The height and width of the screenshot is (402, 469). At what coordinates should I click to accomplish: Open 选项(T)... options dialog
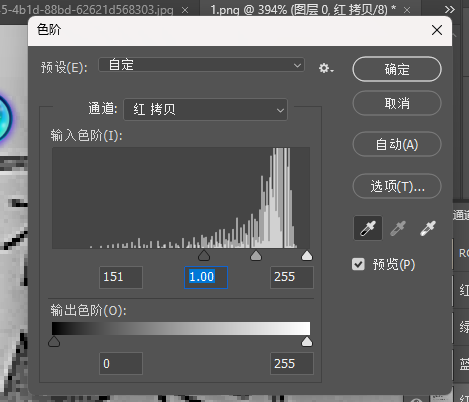click(397, 186)
